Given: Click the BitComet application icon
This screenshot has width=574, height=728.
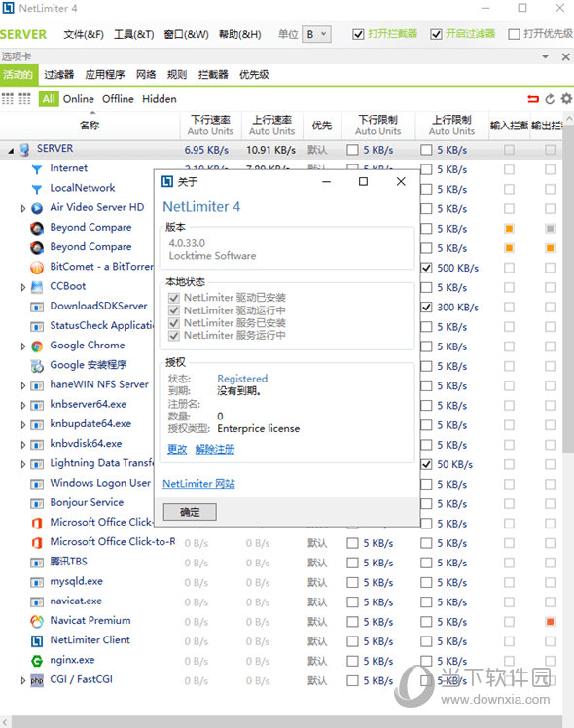Looking at the screenshot, I should point(37,268).
